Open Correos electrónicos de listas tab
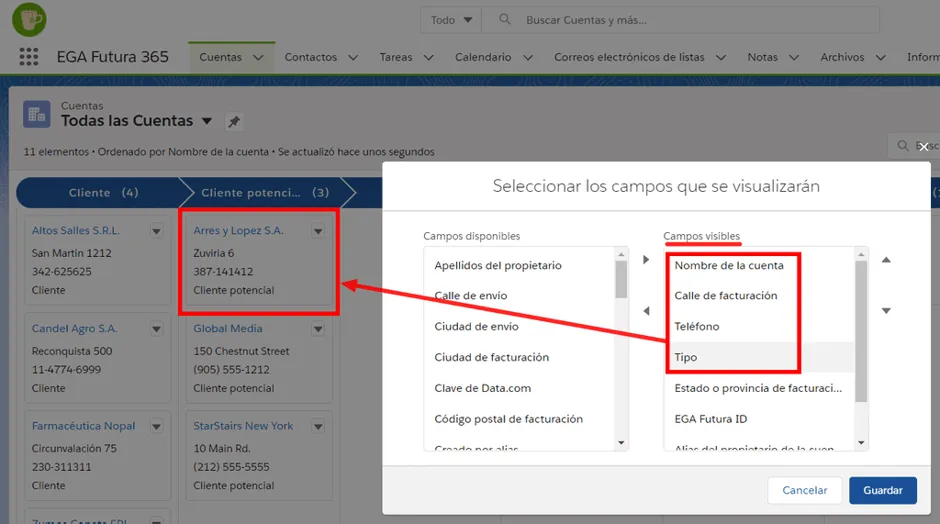Image resolution: width=940 pixels, height=524 pixels. pyautogui.click(x=629, y=57)
